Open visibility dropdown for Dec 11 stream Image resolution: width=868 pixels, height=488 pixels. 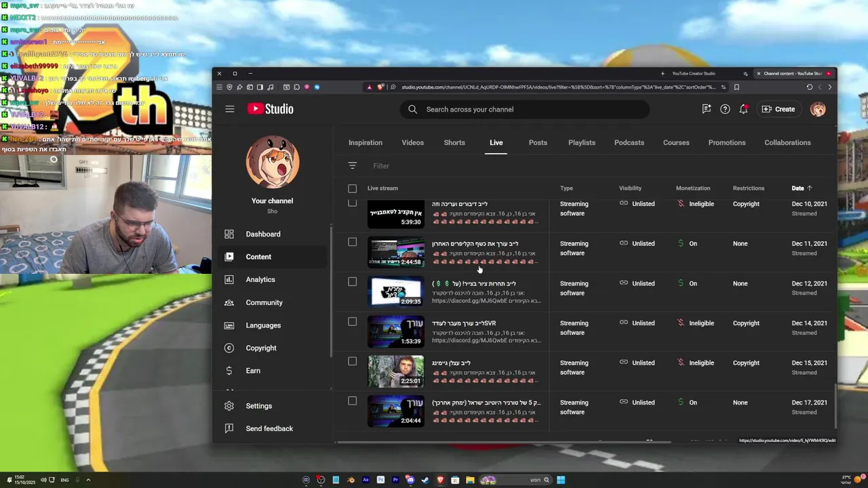click(x=637, y=243)
